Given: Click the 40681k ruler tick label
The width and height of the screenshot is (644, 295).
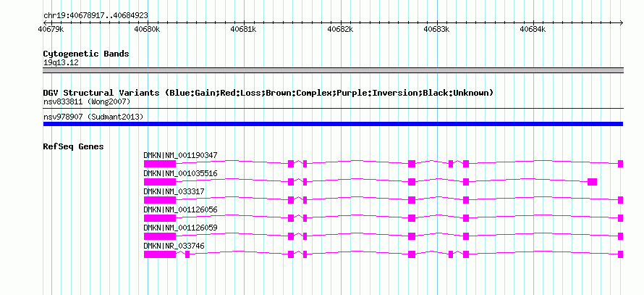Looking at the screenshot, I should pos(244,29).
